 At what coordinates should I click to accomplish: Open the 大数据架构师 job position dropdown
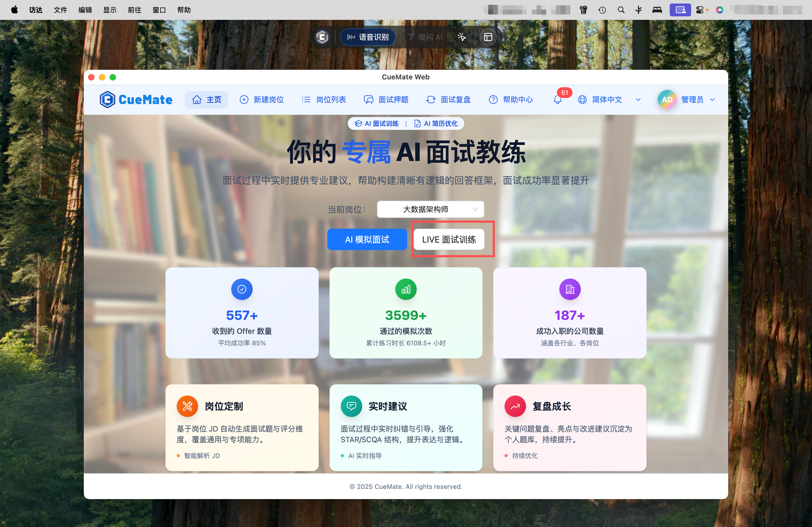pos(430,209)
